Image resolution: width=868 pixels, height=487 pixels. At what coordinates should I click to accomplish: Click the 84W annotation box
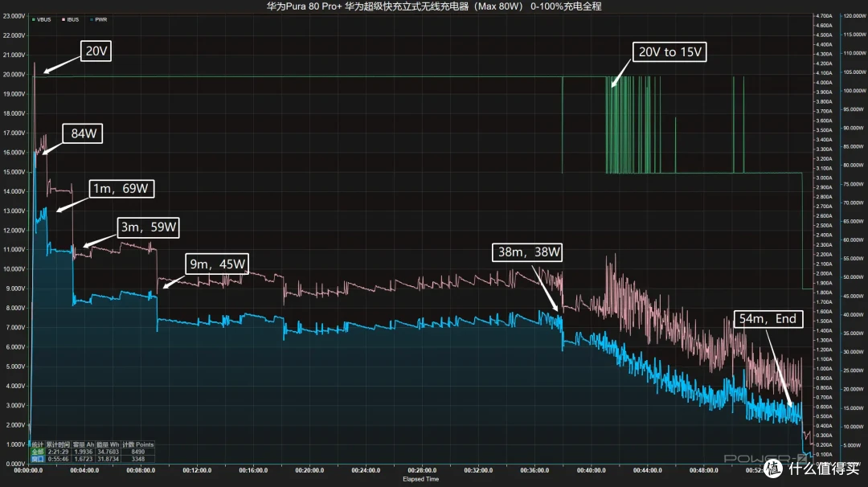pos(83,133)
